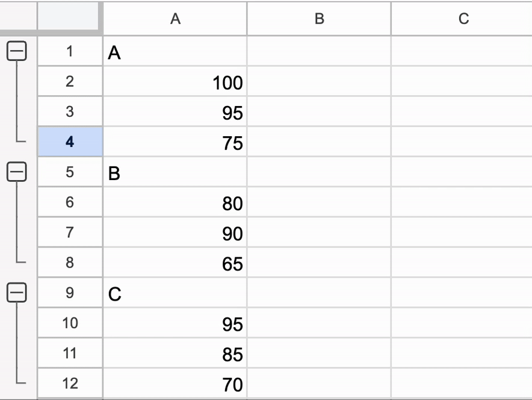Select row 7 header

coord(70,233)
